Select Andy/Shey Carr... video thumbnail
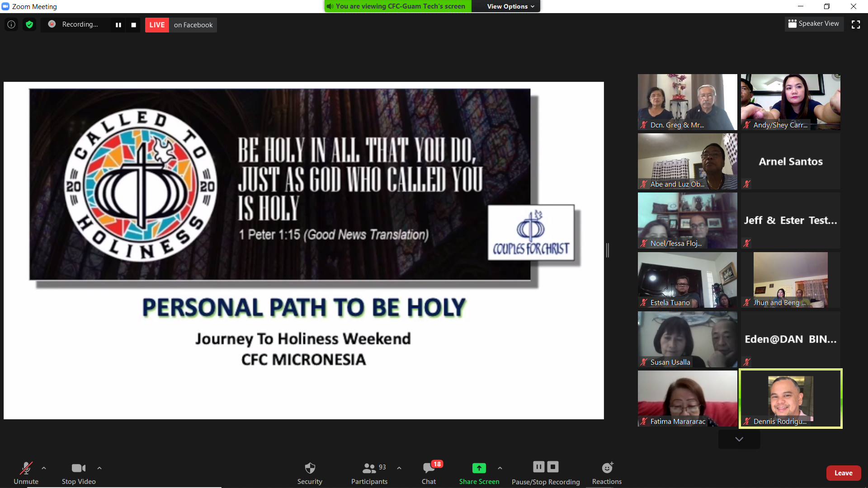The width and height of the screenshot is (868, 488). (790, 102)
